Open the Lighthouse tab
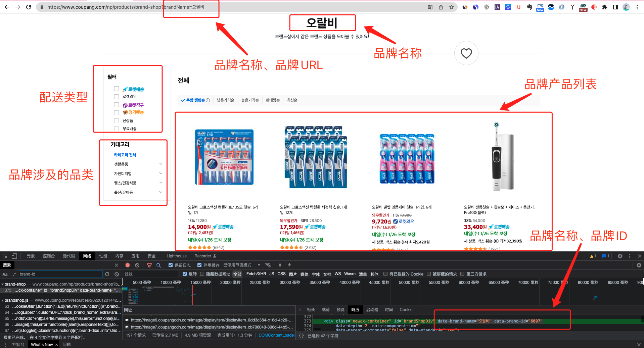 tap(177, 256)
